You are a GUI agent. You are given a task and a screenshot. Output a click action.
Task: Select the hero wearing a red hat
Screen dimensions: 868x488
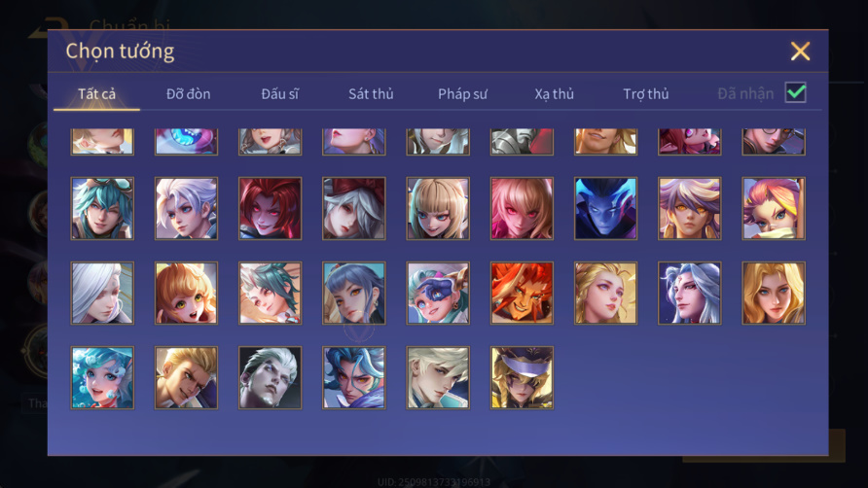pyautogui.click(x=354, y=209)
